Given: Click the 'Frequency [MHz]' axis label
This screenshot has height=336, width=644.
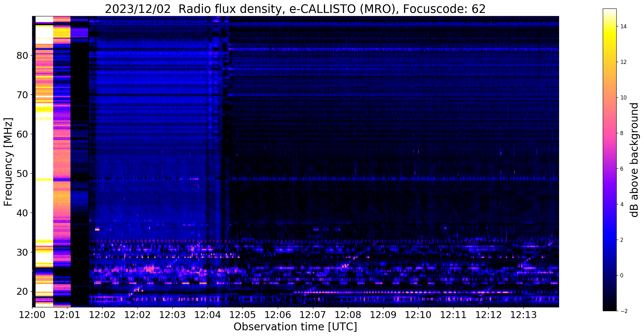Looking at the screenshot, I should (8, 162).
